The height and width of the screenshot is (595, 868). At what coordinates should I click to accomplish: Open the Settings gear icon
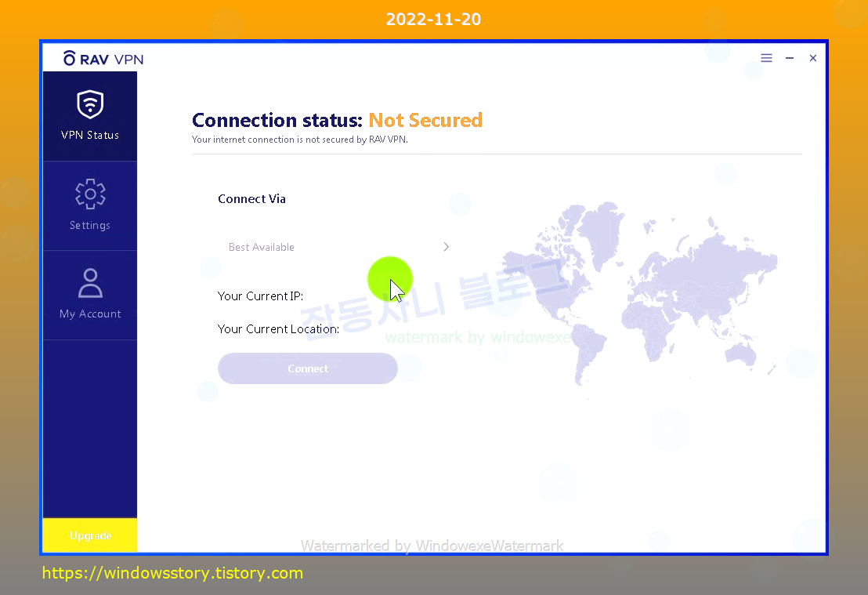click(90, 194)
